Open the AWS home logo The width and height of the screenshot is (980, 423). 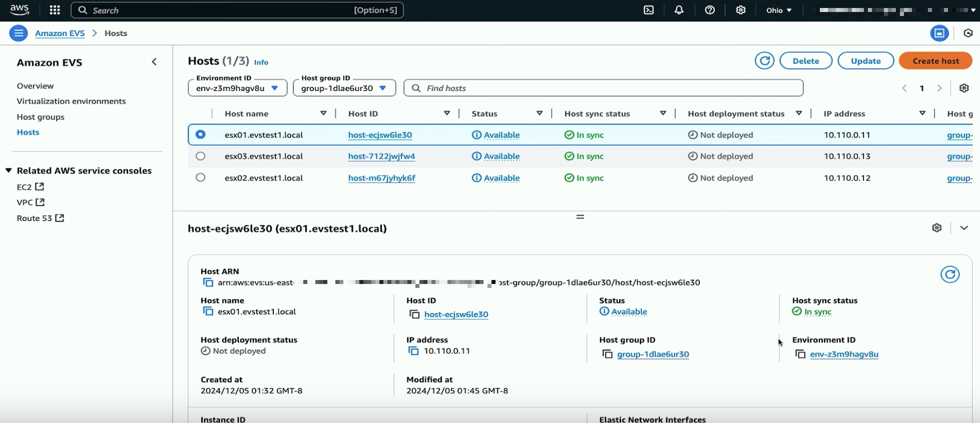[x=20, y=9]
